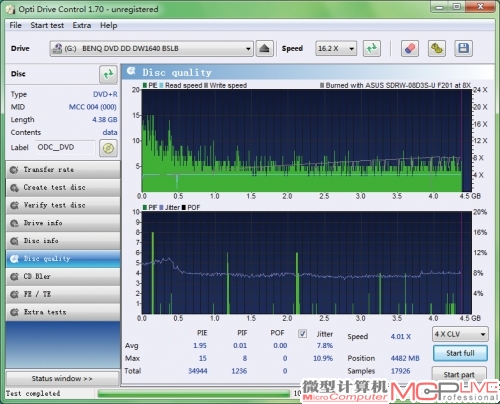
Task: Open the Start test menu
Action: [47, 25]
